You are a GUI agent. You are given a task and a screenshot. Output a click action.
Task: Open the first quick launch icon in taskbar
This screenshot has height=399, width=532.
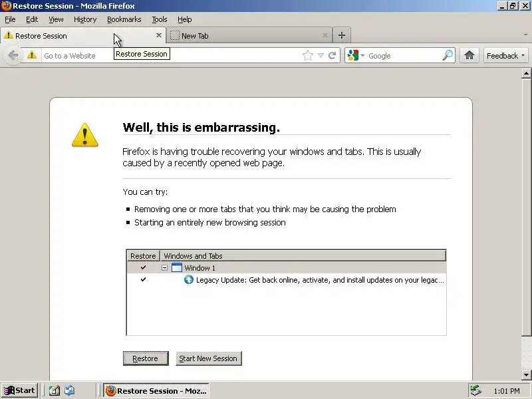pyautogui.click(x=54, y=390)
